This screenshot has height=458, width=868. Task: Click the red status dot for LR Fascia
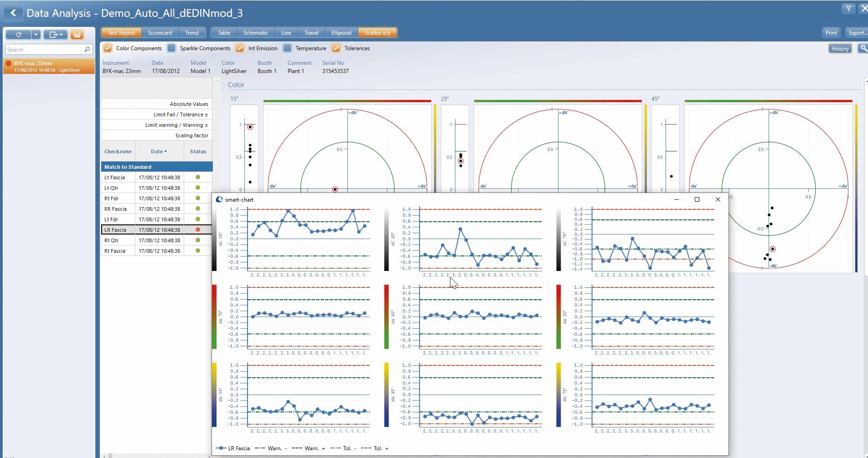(198, 229)
